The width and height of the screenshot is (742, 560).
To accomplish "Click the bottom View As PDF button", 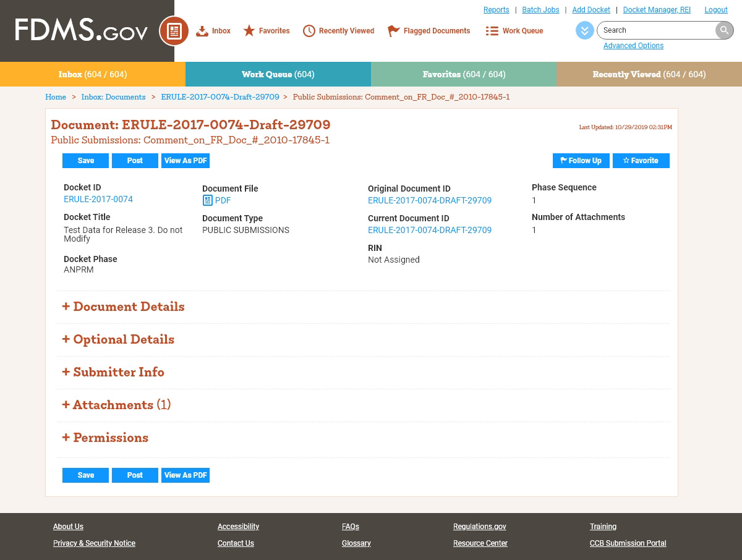I will pos(185,475).
